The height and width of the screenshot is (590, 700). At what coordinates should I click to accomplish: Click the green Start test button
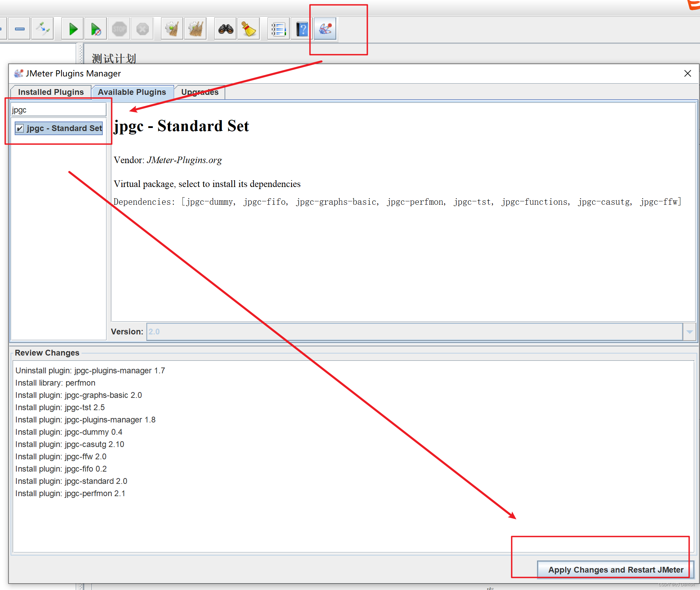(73, 29)
